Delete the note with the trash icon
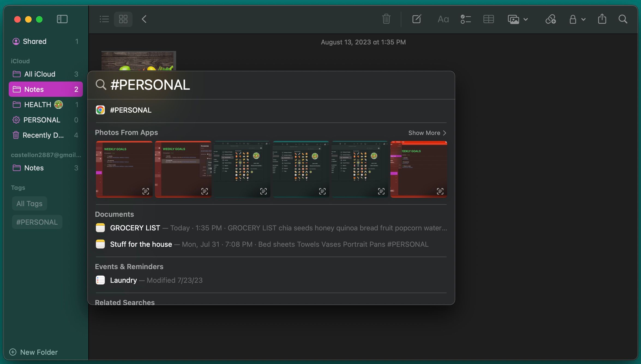 tap(386, 19)
